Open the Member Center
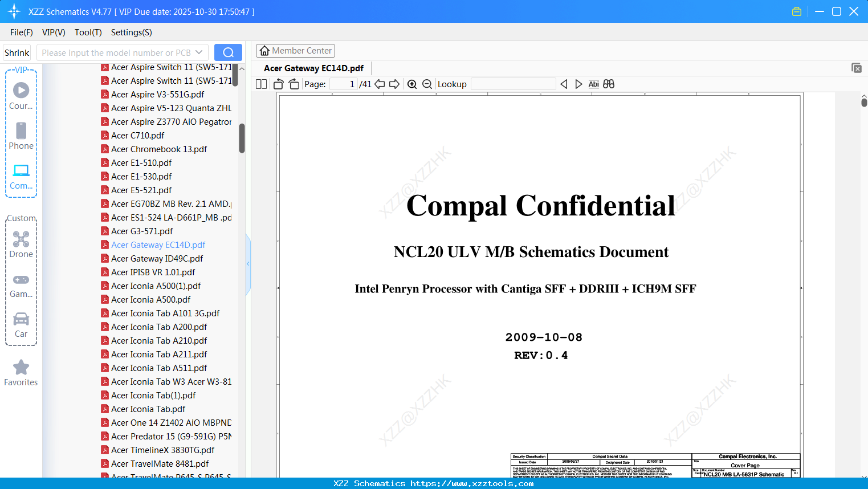The height and width of the screenshot is (489, 868). [295, 51]
